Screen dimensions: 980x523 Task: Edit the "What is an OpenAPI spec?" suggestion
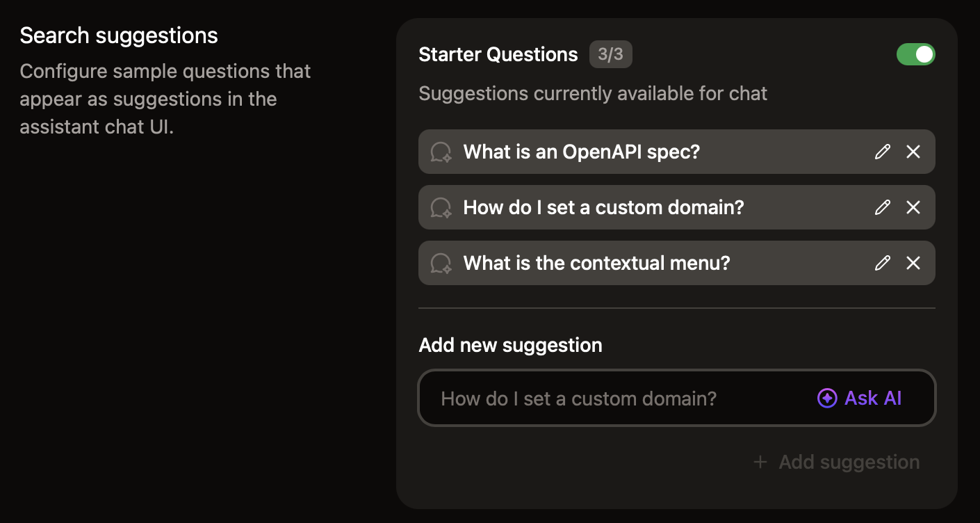click(x=882, y=152)
